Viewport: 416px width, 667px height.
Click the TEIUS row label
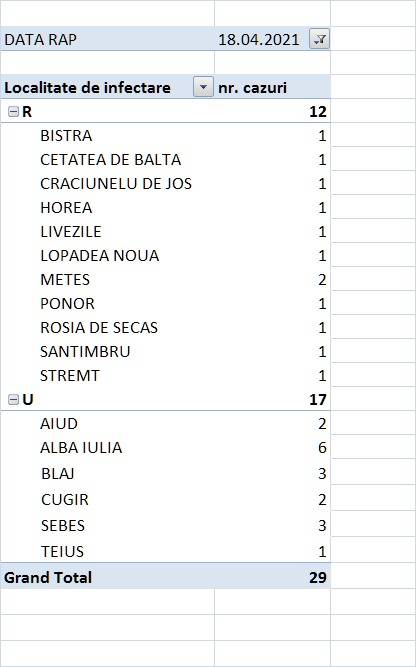62,552
